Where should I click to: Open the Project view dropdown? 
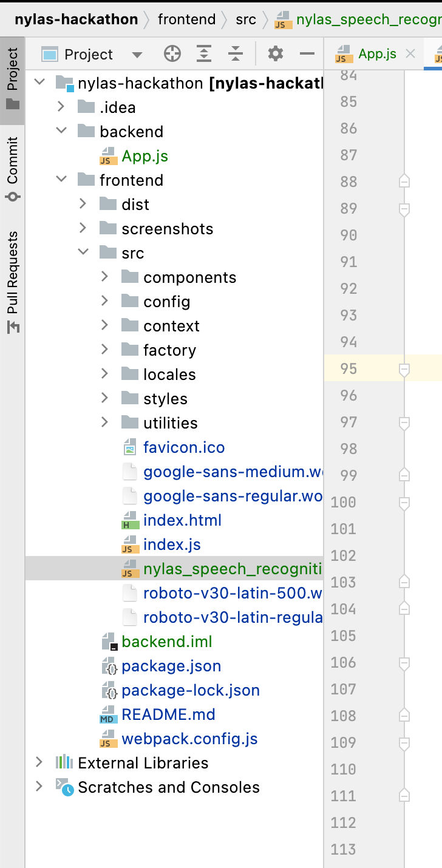click(x=137, y=55)
